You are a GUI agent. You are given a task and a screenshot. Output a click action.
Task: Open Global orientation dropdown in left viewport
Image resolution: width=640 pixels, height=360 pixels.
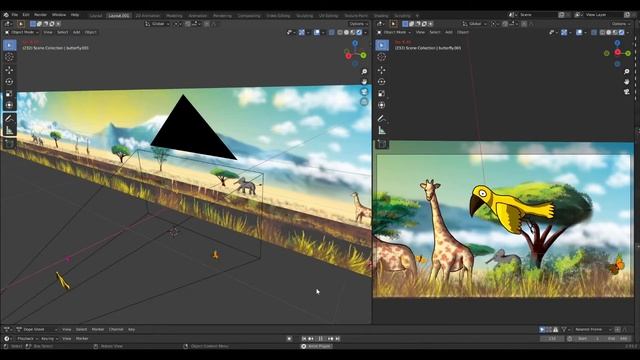(x=158, y=24)
